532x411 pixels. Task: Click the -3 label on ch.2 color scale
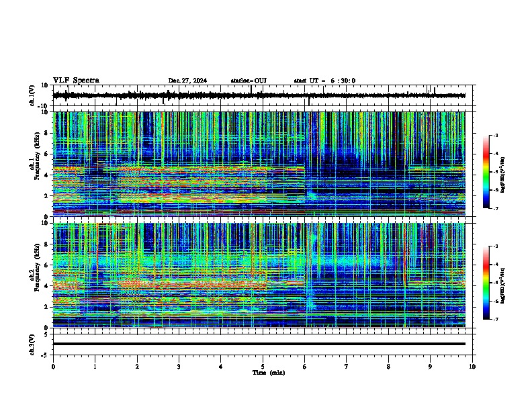pos(495,246)
